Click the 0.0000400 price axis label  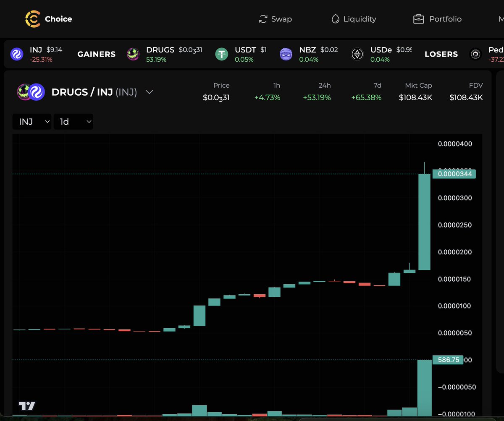coord(455,144)
